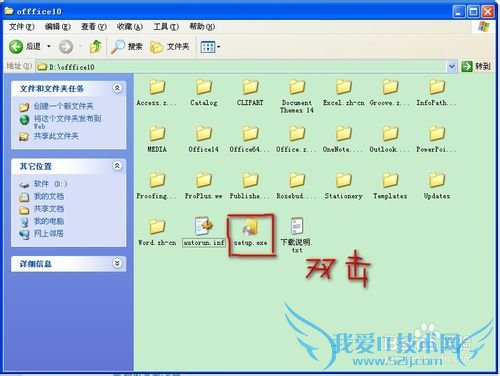The height and width of the screenshot is (376, 500).
Task: Minimize the offfice10 window
Action: pyautogui.click(x=459, y=12)
